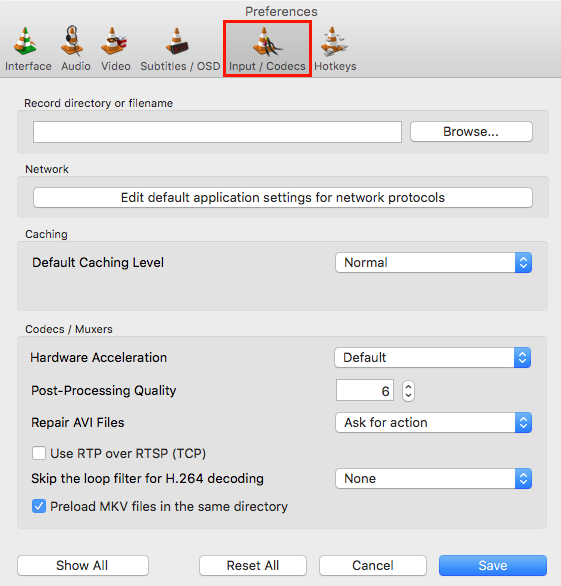This screenshot has height=586, width=561.
Task: Edit default application settings for network protocols
Action: pyautogui.click(x=283, y=197)
